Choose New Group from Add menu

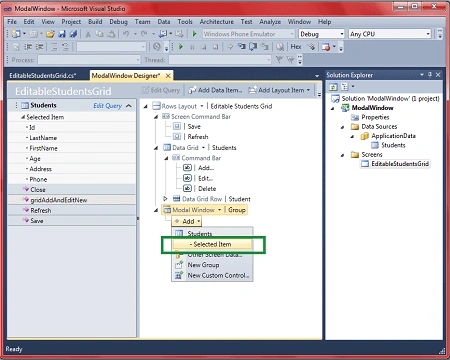click(212, 265)
